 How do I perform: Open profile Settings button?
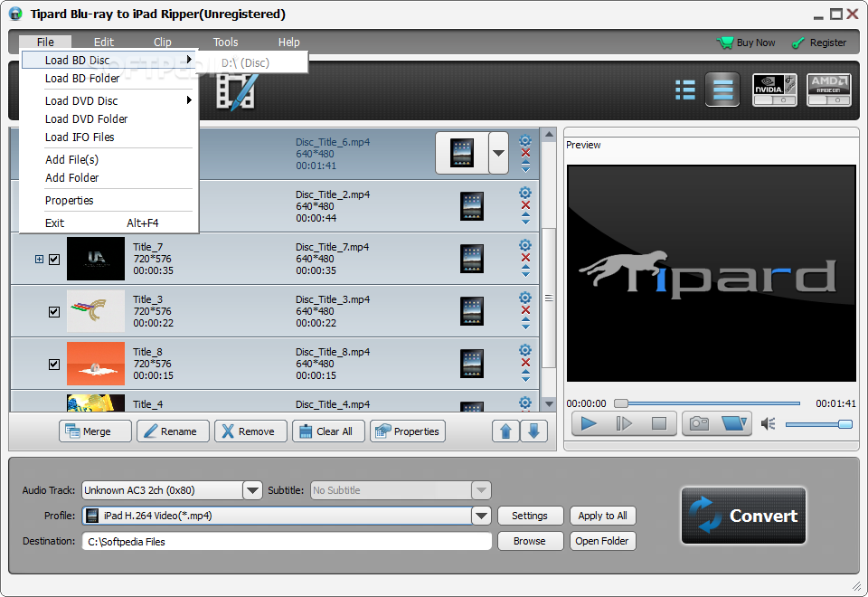pyautogui.click(x=530, y=516)
